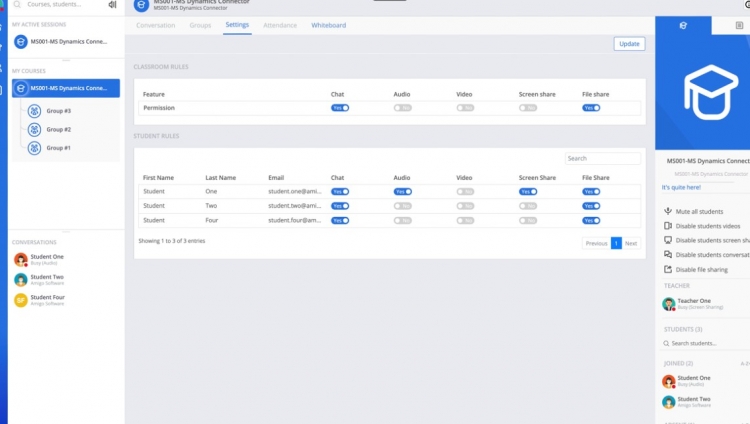Toggle File Share for Student Four
Viewport: 750px width, 424px height.
(x=591, y=220)
